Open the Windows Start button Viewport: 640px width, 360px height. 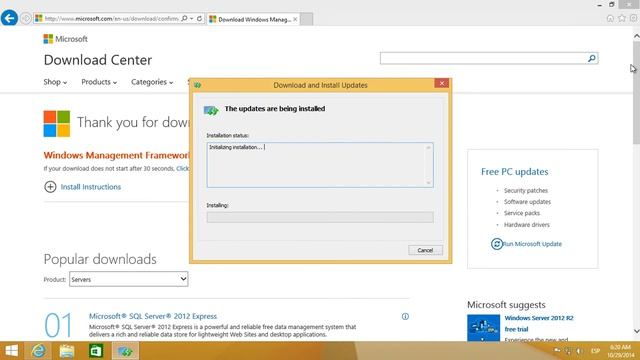click(11, 351)
